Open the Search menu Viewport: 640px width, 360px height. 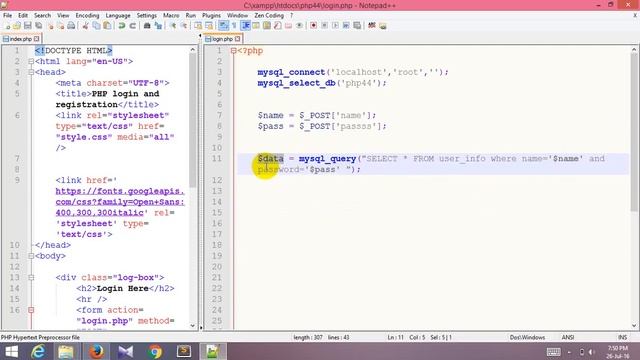pos(42,16)
